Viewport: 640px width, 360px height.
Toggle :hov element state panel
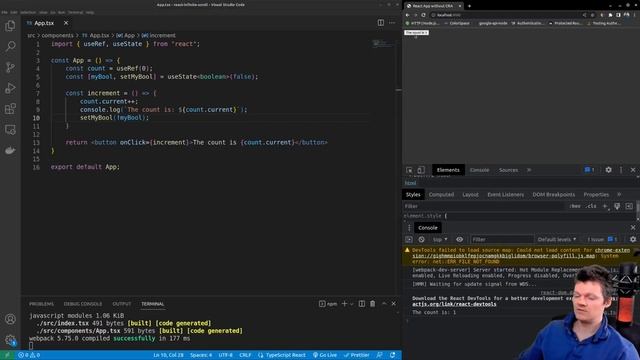point(575,206)
